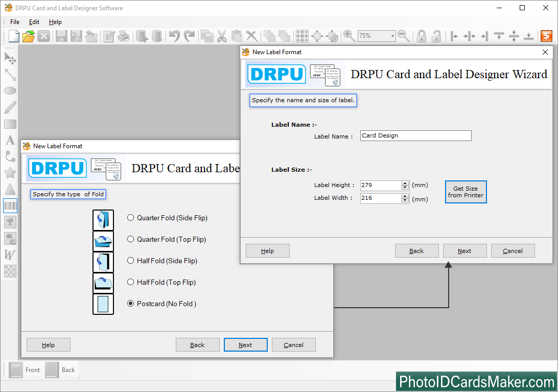Select Postcard (No Fold) radio button

click(131, 304)
